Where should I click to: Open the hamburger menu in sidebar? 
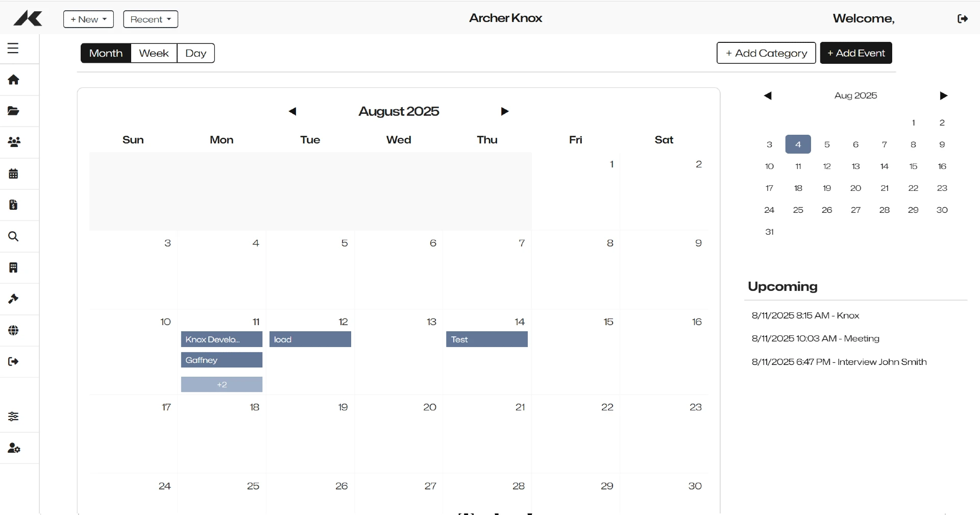tap(13, 48)
